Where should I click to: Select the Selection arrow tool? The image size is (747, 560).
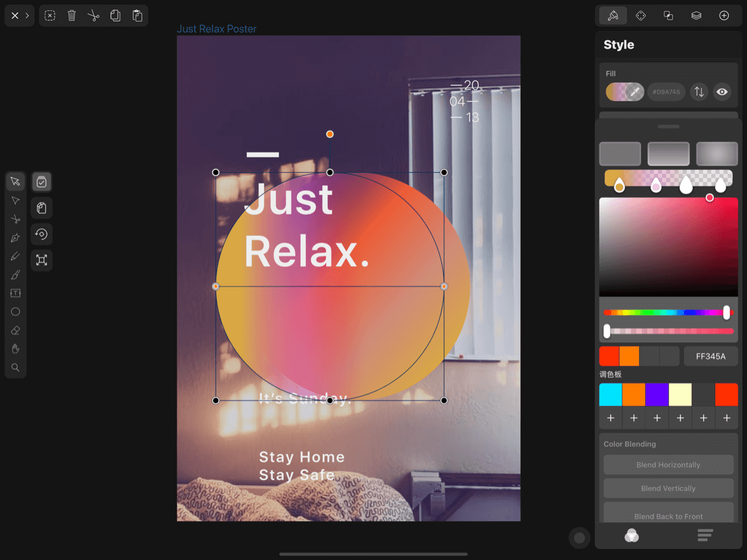tap(15, 182)
